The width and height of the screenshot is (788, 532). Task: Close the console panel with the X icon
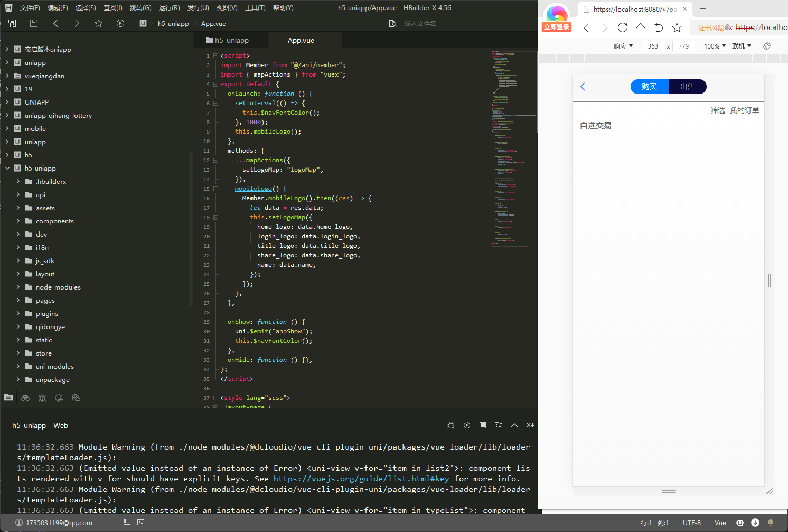point(530,425)
